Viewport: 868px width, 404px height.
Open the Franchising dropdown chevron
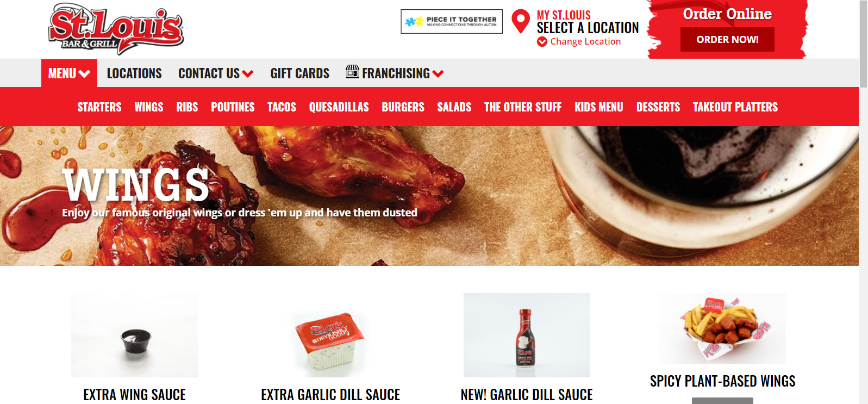[x=438, y=74]
